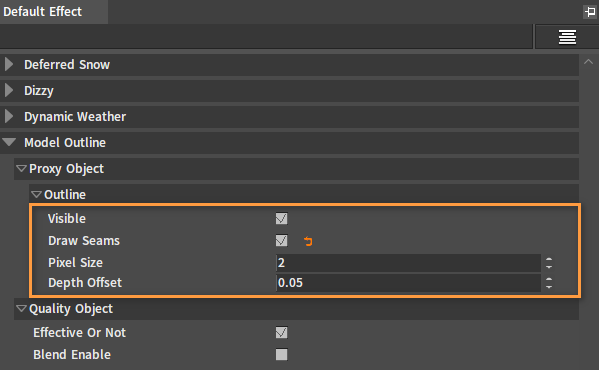
Task: Click the pin panel icon
Action: pos(590,12)
